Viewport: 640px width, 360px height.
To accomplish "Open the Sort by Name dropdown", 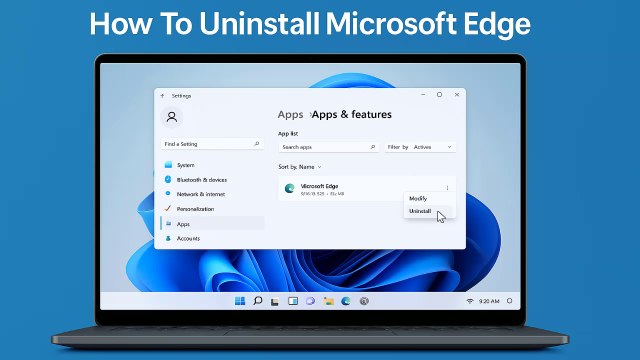I will pos(300,167).
